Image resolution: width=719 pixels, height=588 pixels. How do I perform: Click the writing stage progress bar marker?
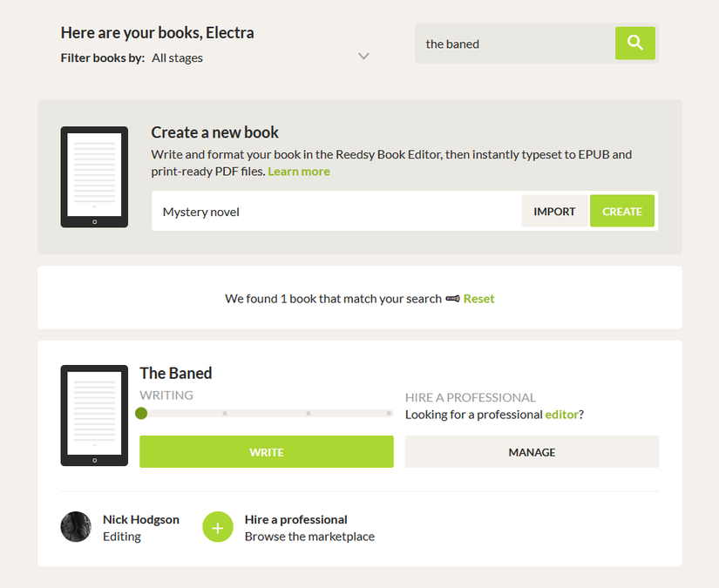(x=141, y=413)
